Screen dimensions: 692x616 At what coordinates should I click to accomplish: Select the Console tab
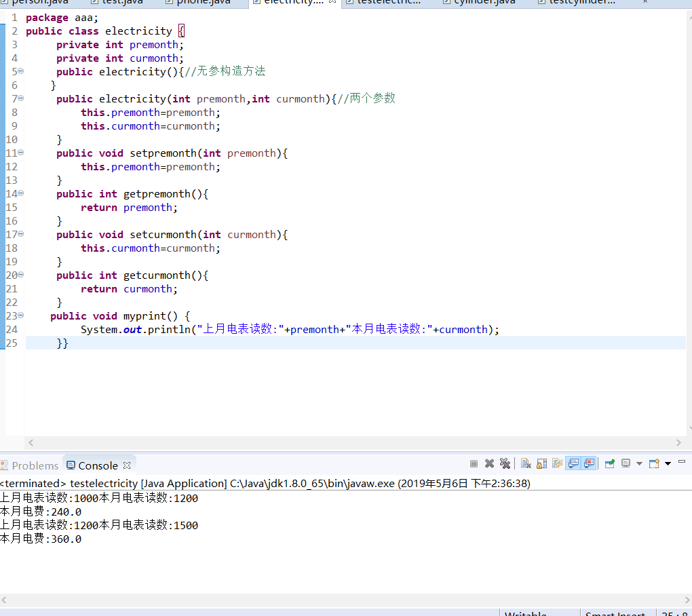98,466
